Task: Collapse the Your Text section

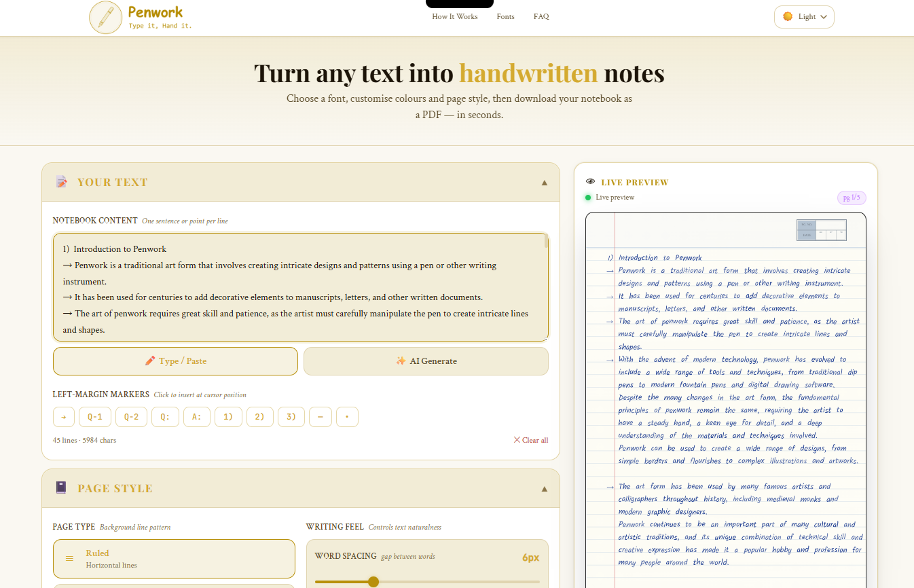Action: click(x=545, y=183)
